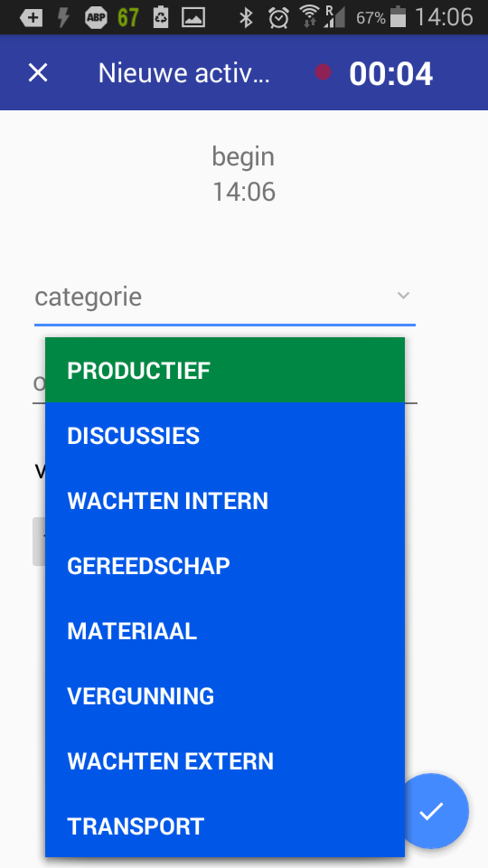This screenshot has height=868, width=488.
Task: Tap the red recording indicator dot
Action: [x=324, y=72]
